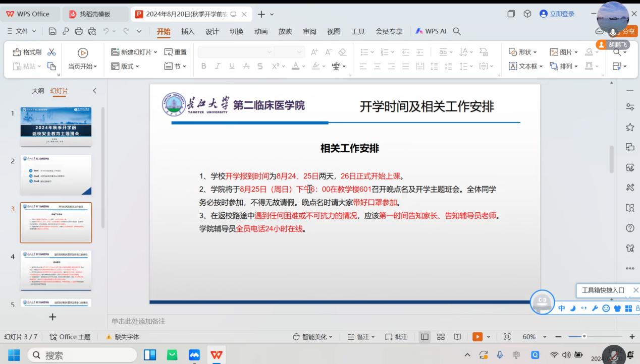Select the 格式刷 format painter
This screenshot has height=364, width=640.
tap(27, 52)
